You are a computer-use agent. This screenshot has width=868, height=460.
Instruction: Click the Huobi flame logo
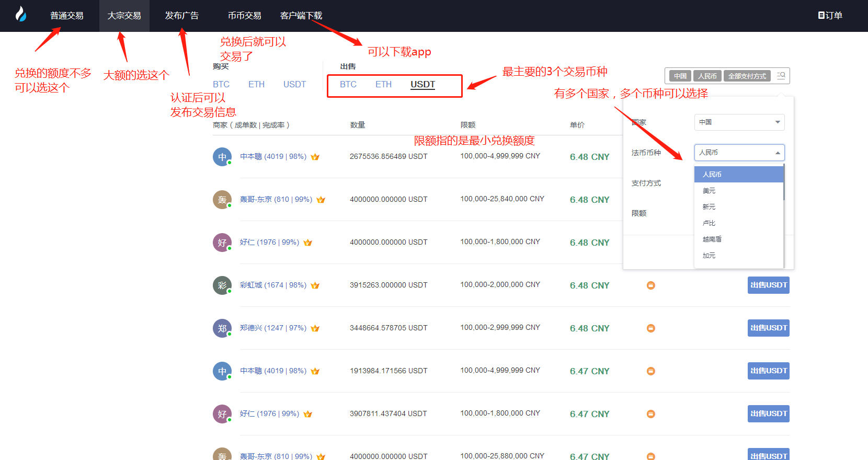[20, 14]
